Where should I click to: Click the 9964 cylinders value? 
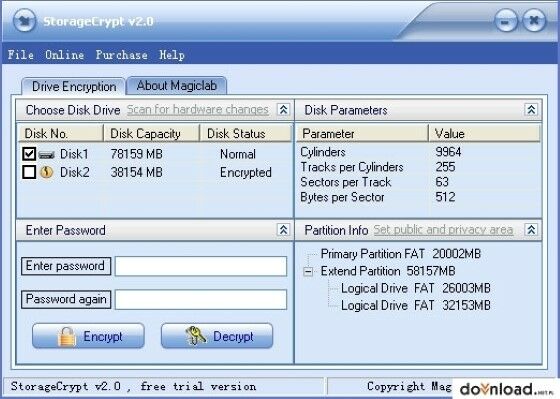coord(448,152)
